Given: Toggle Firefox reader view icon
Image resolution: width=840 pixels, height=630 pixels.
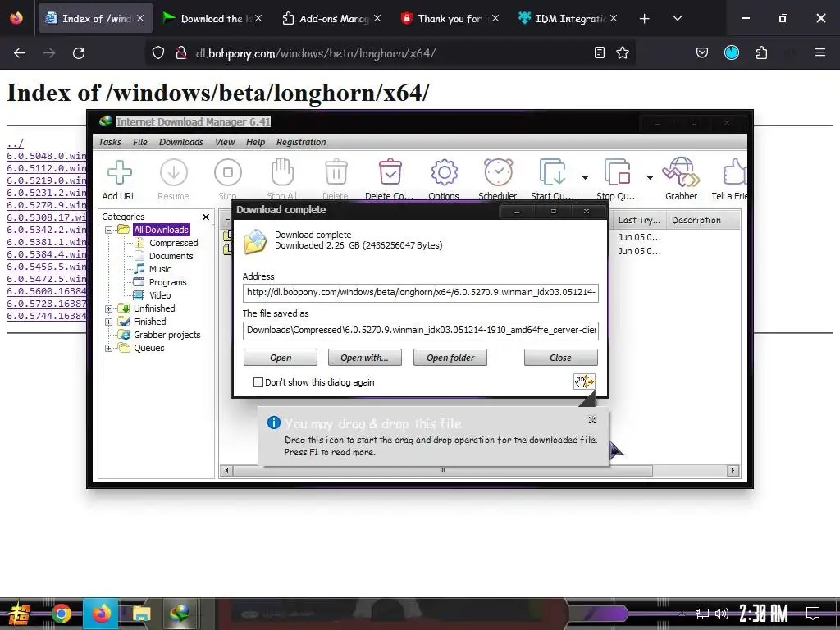Looking at the screenshot, I should tap(600, 52).
